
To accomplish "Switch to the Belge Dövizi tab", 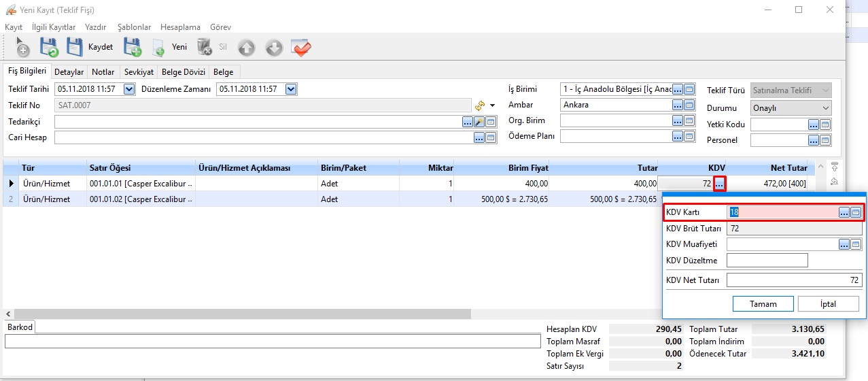I will pos(183,71).
